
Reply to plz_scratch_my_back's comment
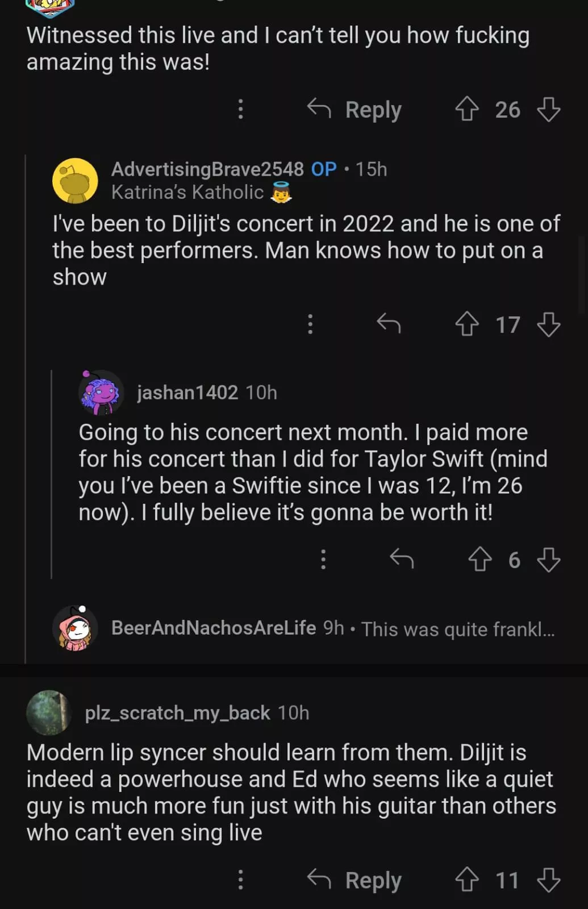[x=355, y=880]
